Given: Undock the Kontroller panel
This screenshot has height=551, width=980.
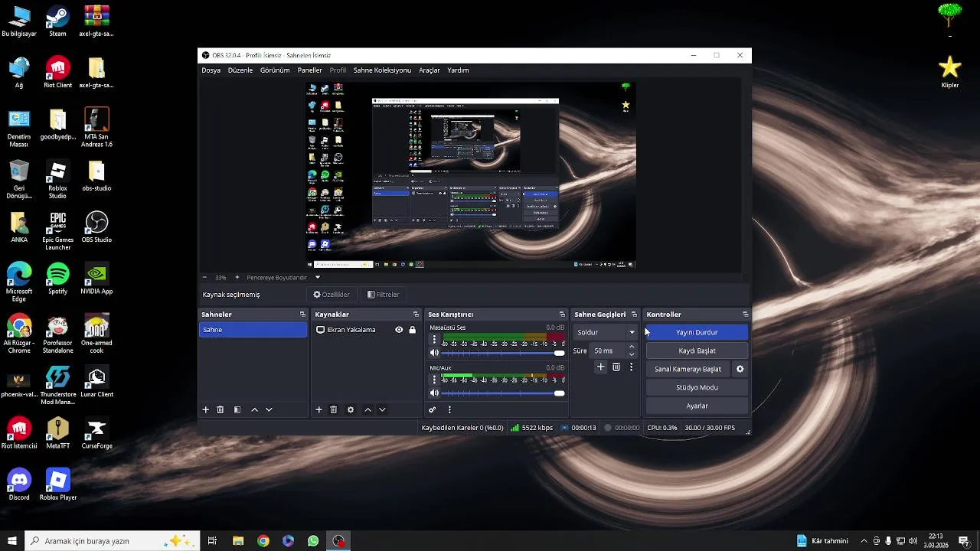Looking at the screenshot, I should (x=746, y=315).
